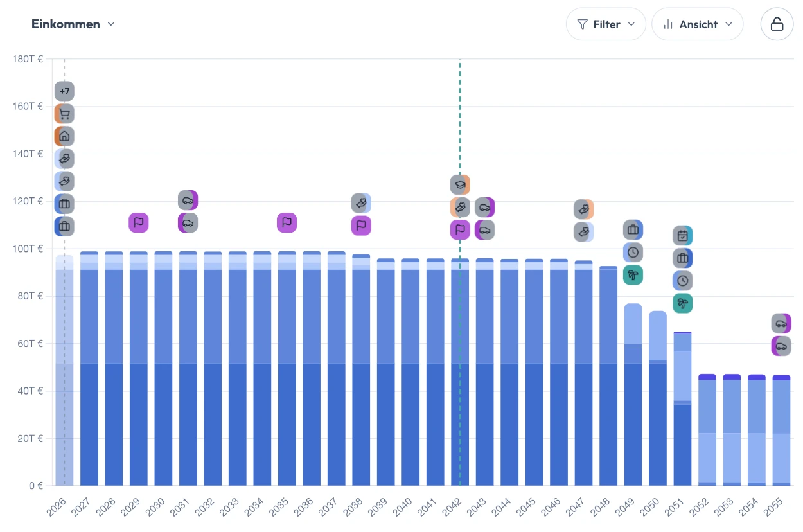This screenshot has width=803, height=532.
Task: Click the 2027 x-axis year label
Action: [82, 506]
